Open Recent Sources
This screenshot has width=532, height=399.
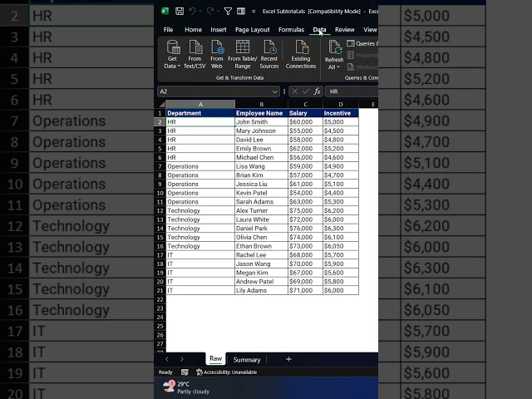(x=269, y=54)
